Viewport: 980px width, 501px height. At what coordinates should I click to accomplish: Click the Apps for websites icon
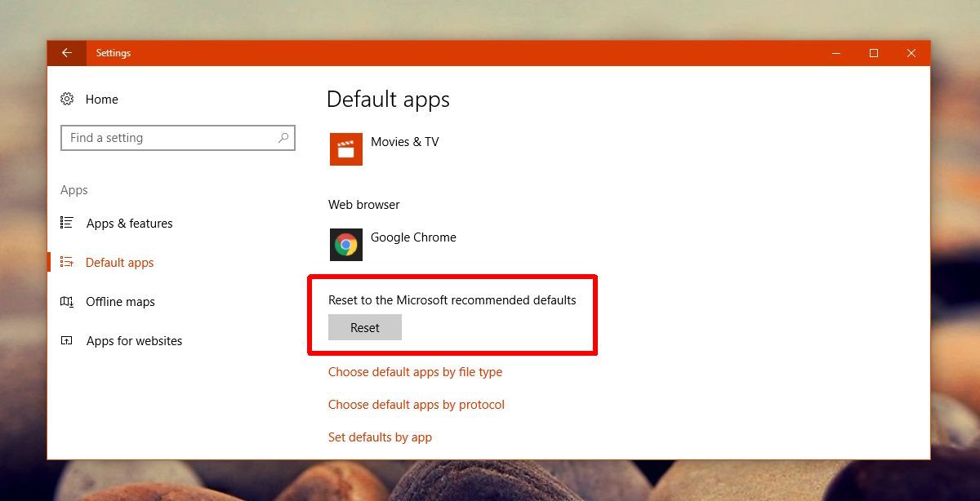coord(67,341)
